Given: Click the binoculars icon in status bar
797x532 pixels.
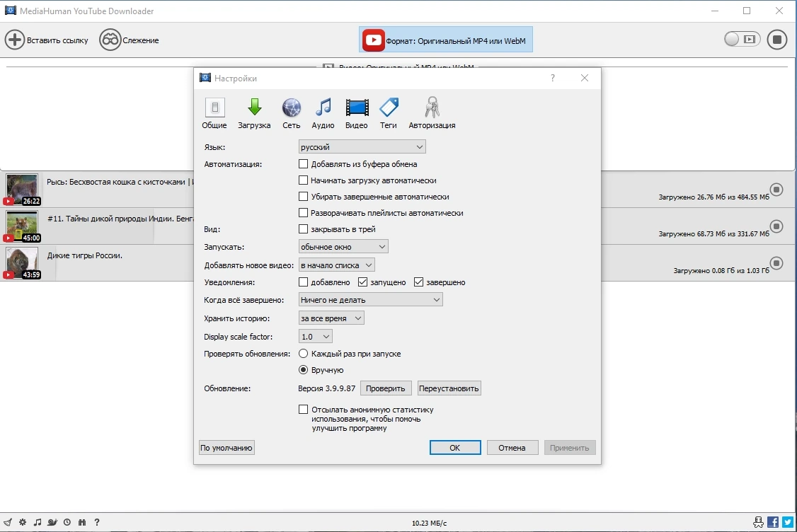Looking at the screenshot, I should pos(82,522).
